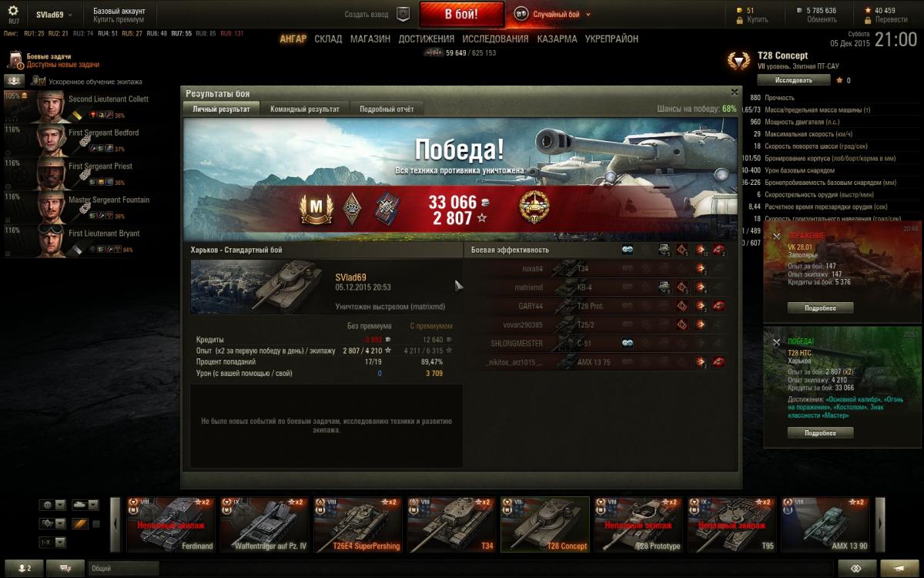
Task: Click the platoon creation shield icon
Action: coord(403,14)
